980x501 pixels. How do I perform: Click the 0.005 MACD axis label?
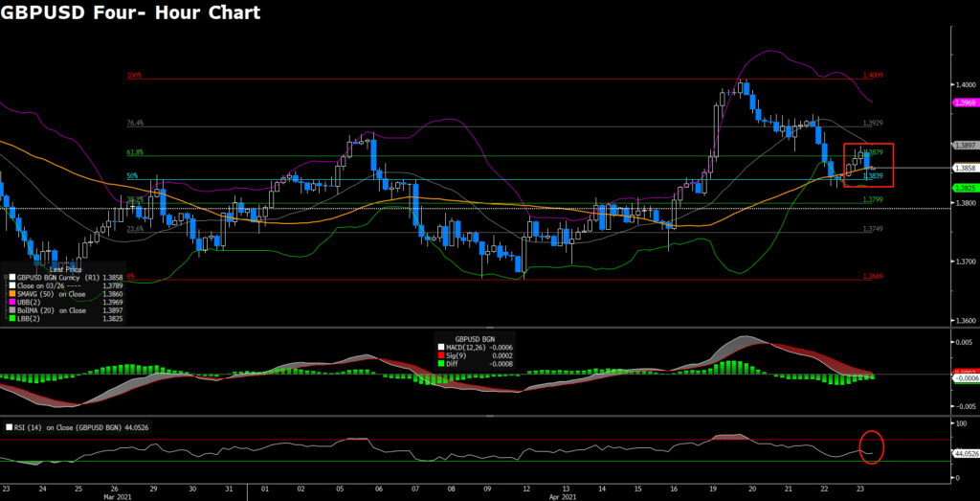pos(963,342)
